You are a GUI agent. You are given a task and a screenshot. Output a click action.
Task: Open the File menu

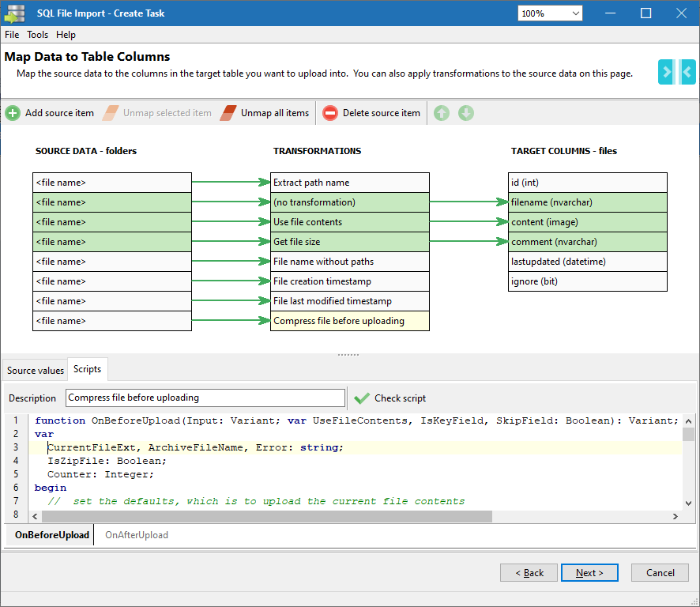(12, 35)
